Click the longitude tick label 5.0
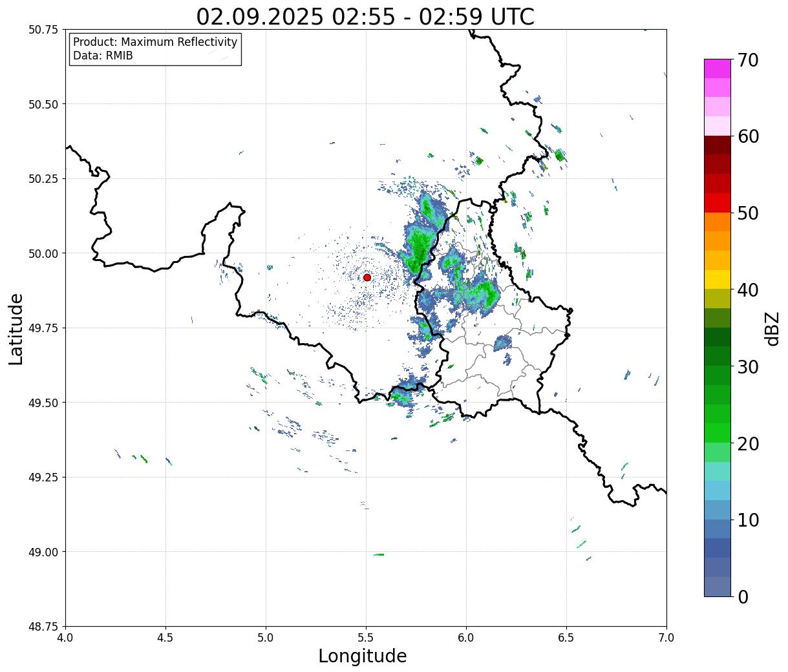Viewport: 788px width, 672px height. [266, 638]
